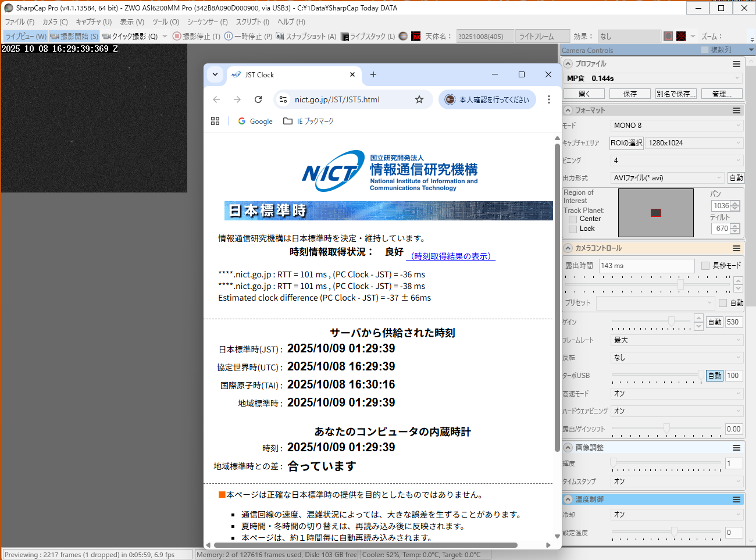Open the モード MONO 8 dropdown

click(x=676, y=126)
